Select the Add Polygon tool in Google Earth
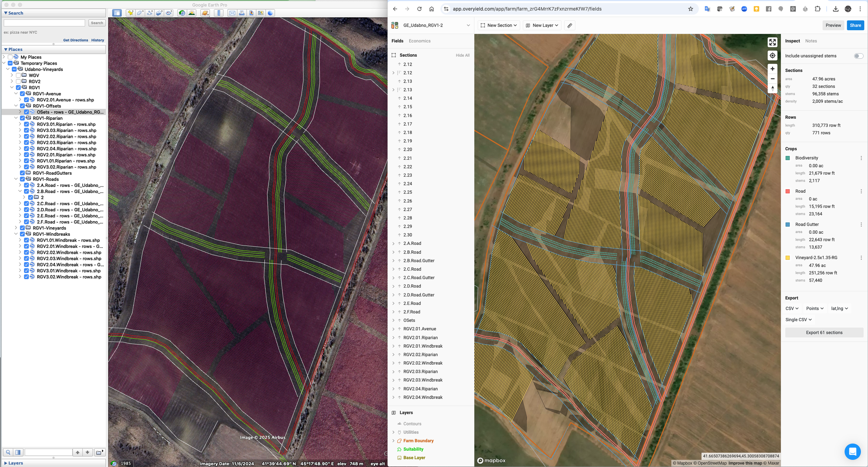The height and width of the screenshot is (467, 868). pos(140,13)
